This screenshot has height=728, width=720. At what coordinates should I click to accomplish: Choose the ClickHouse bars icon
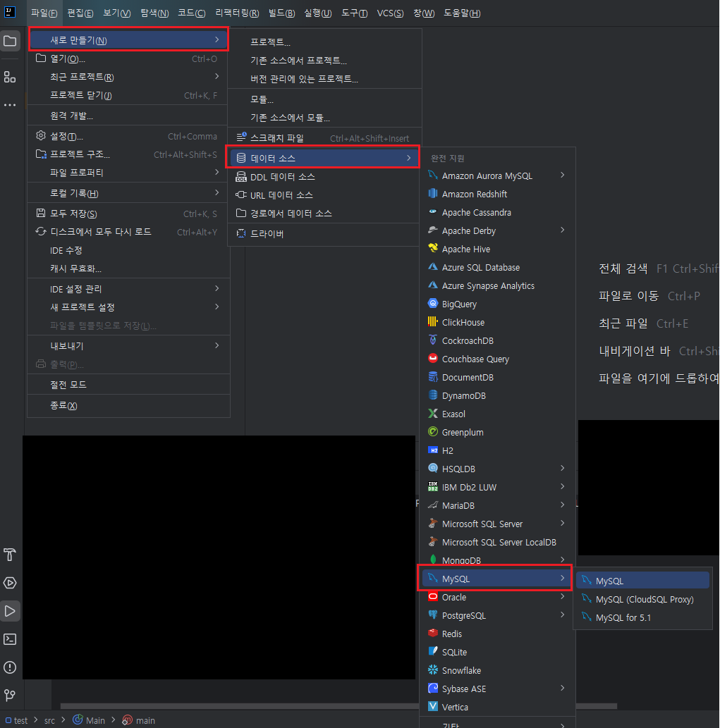433,322
